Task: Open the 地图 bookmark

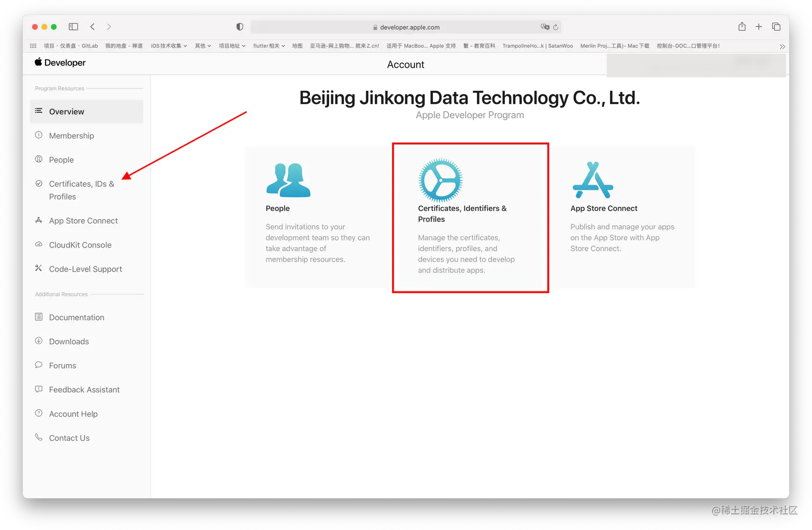Action: pos(298,46)
